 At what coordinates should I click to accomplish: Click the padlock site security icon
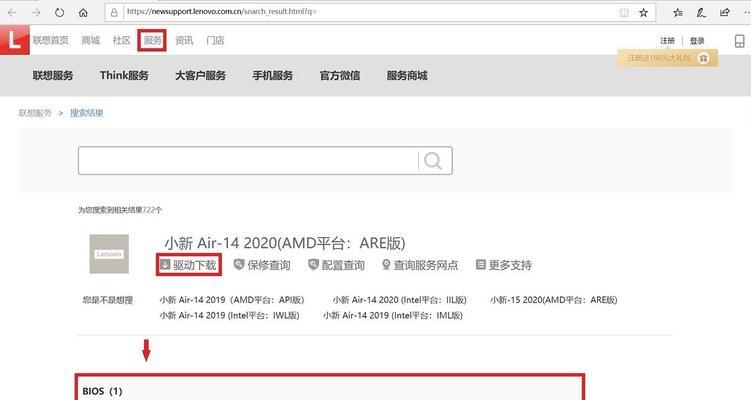[x=114, y=12]
